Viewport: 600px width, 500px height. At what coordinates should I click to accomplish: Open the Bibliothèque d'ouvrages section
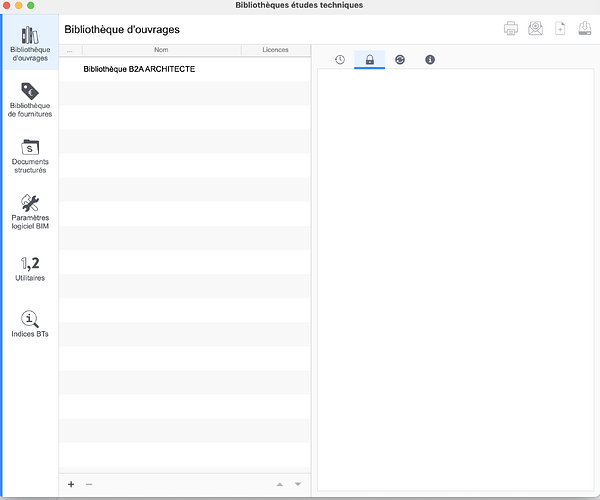[30, 43]
